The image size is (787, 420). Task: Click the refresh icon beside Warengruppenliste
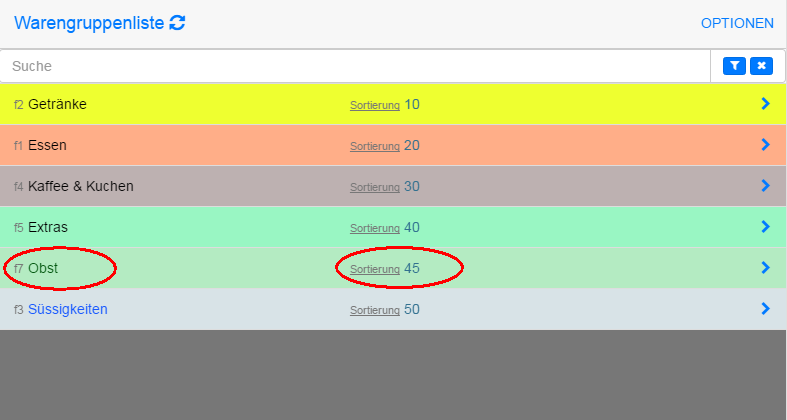coord(178,23)
